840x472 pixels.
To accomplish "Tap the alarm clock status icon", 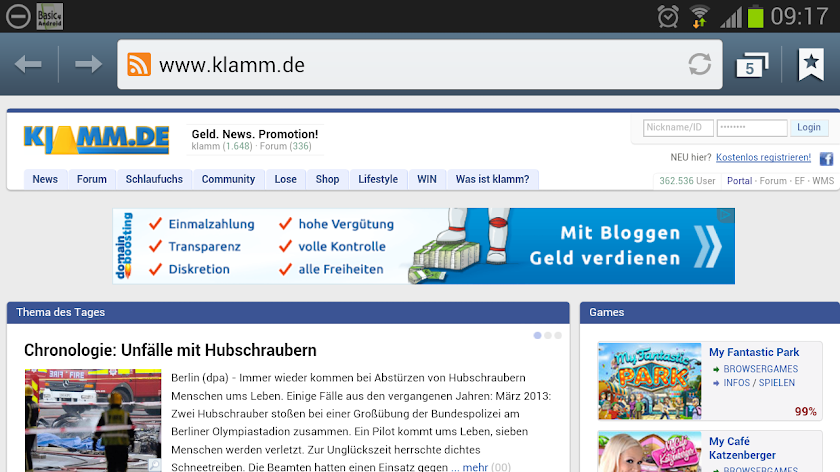I will pyautogui.click(x=668, y=17).
